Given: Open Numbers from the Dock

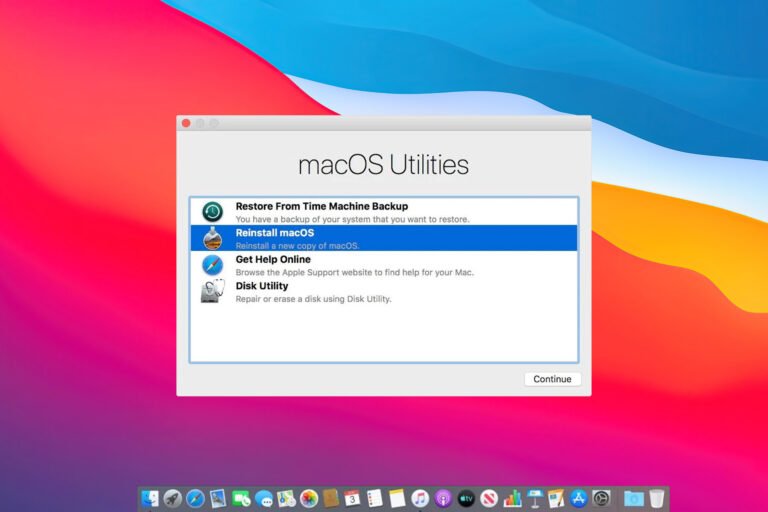Looking at the screenshot, I should [512, 499].
